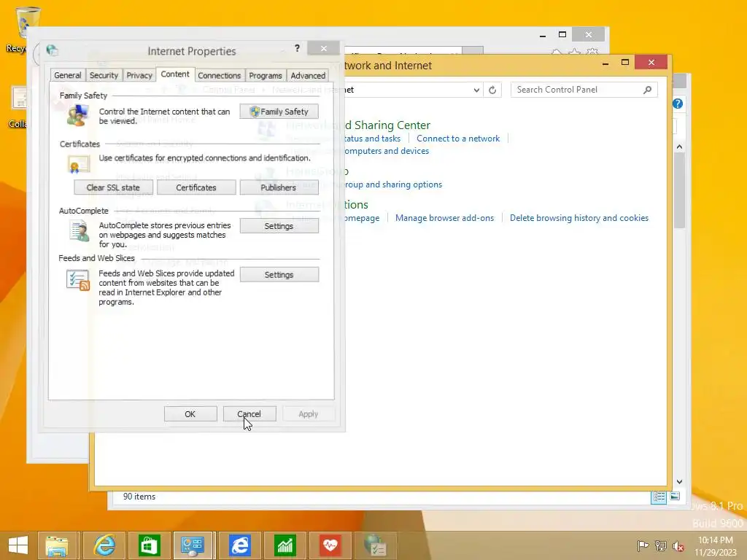Switch to the Privacy tab
Screen dimensions: 747x560
[139, 75]
